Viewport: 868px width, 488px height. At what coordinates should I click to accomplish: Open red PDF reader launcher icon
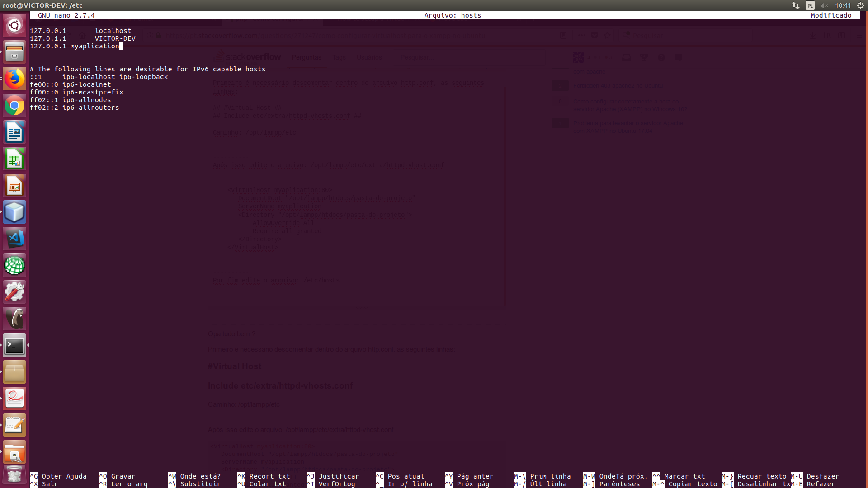point(14,399)
